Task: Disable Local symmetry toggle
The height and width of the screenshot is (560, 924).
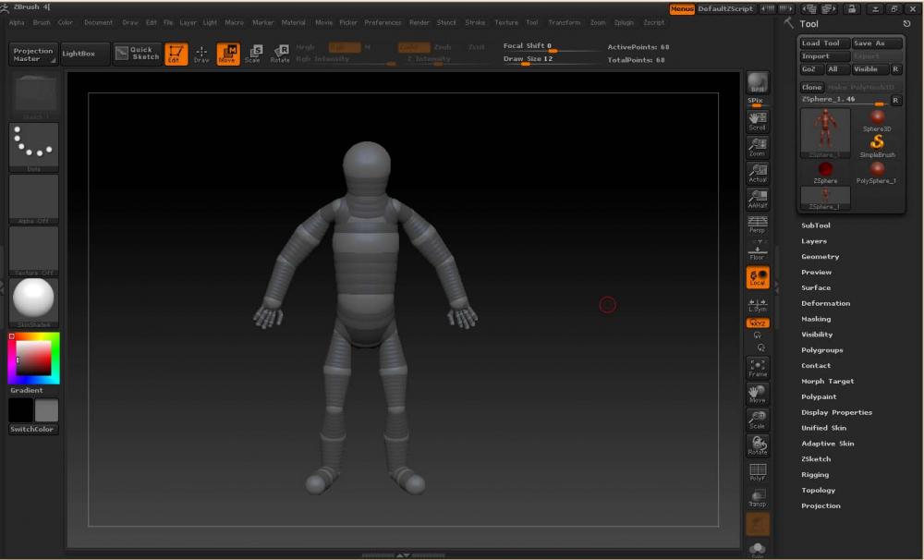Action: pyautogui.click(x=758, y=277)
